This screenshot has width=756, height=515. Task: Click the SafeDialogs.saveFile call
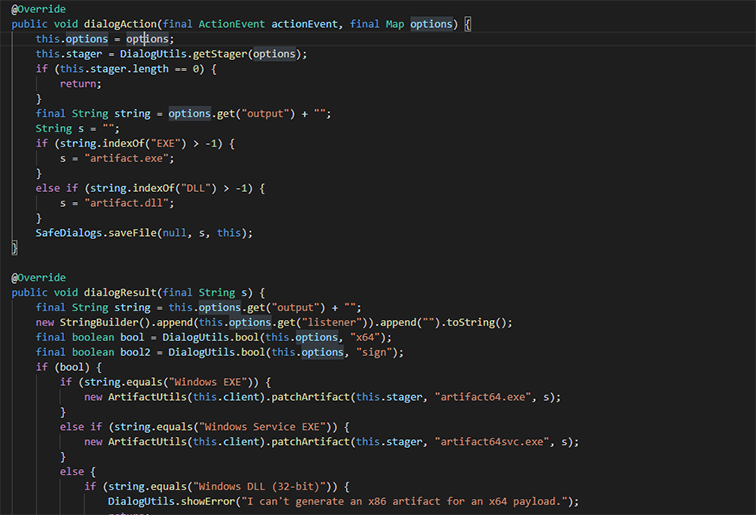[96, 233]
